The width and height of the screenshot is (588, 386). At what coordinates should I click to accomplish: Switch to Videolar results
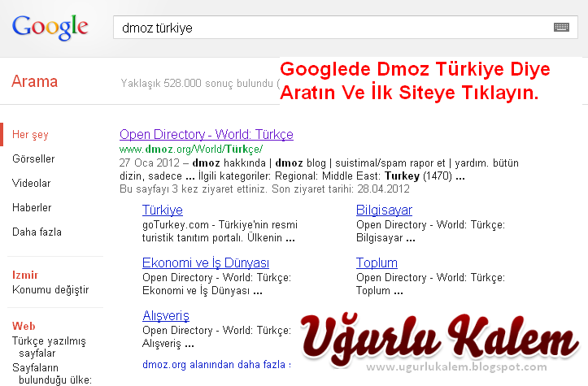click(x=31, y=184)
